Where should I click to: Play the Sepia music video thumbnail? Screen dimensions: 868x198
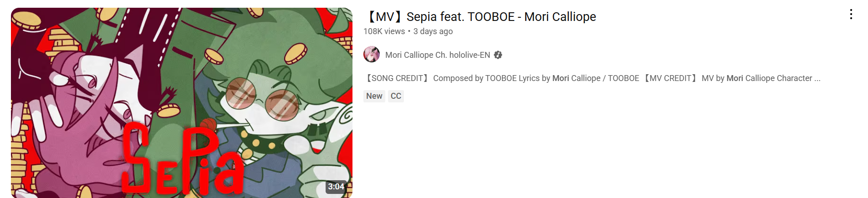coord(182,103)
